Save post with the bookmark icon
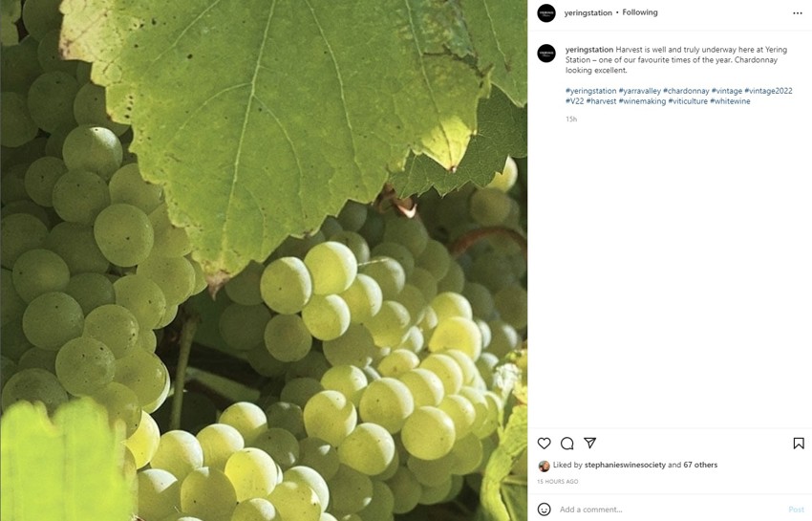Screen dimensions: 812x521 coord(799,444)
